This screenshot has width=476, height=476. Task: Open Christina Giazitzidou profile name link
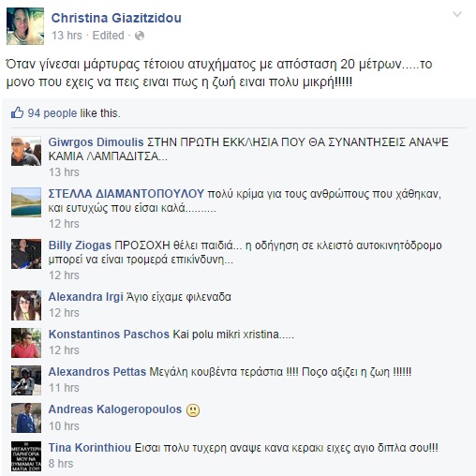[116, 18]
